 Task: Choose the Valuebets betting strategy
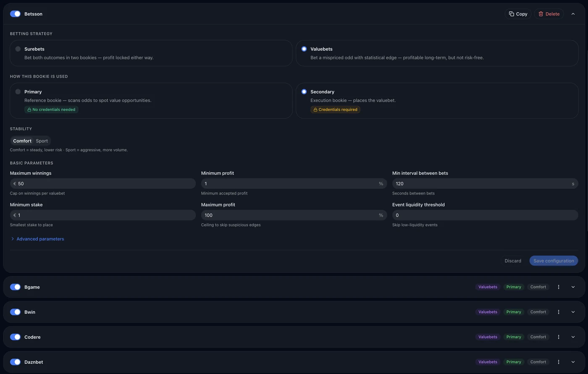437,53
